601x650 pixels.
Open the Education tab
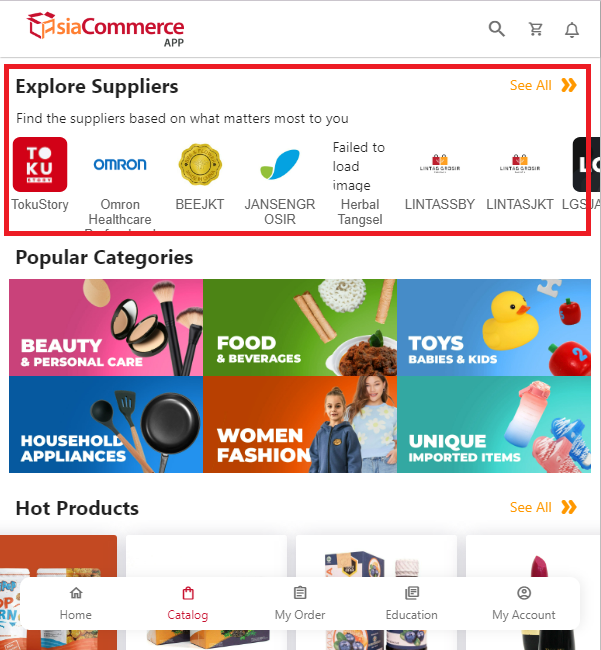click(412, 603)
